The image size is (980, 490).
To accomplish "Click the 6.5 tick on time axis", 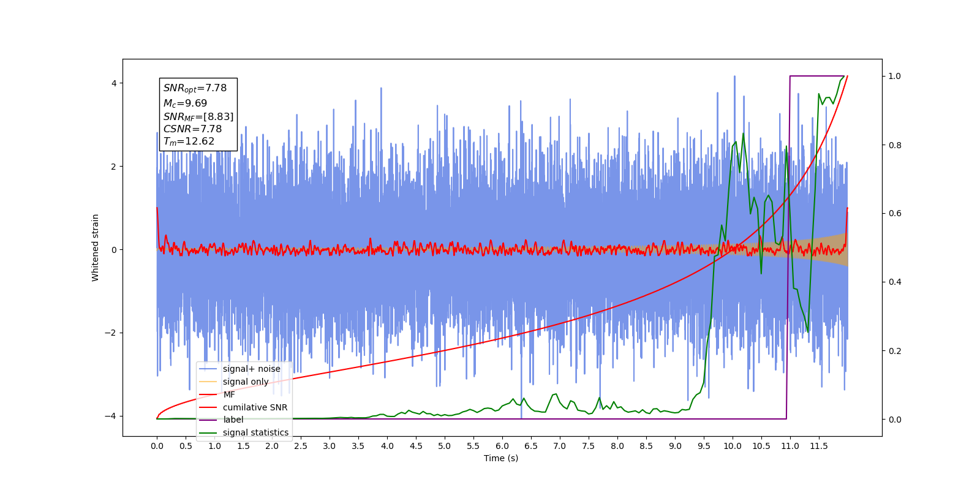I will pos(531,446).
